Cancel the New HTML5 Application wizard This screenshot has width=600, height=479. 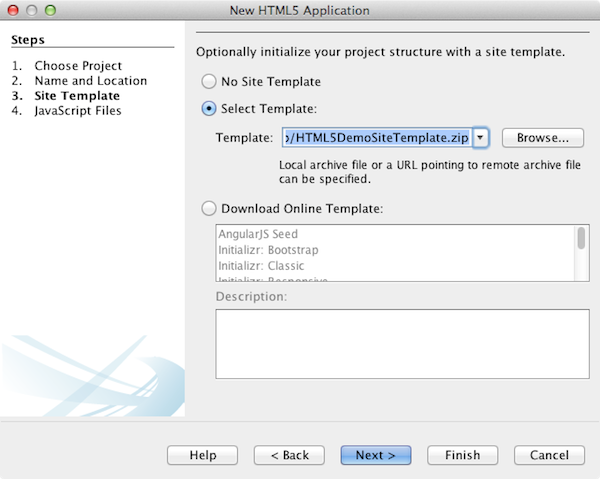point(549,455)
